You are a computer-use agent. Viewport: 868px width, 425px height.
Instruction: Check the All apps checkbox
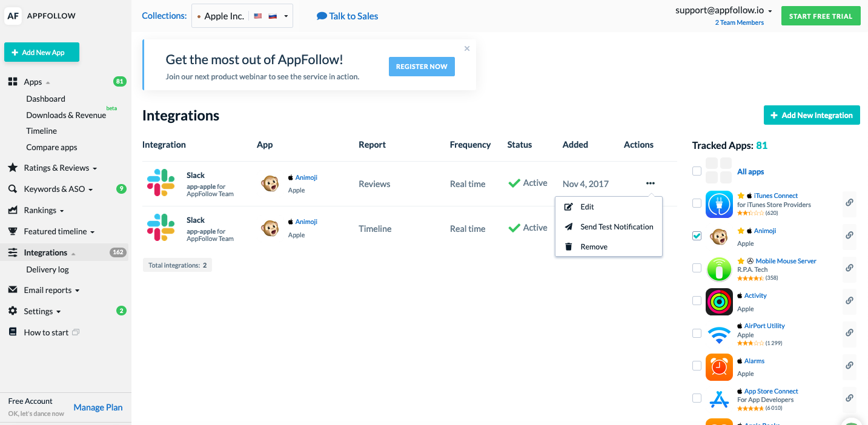[x=697, y=171]
